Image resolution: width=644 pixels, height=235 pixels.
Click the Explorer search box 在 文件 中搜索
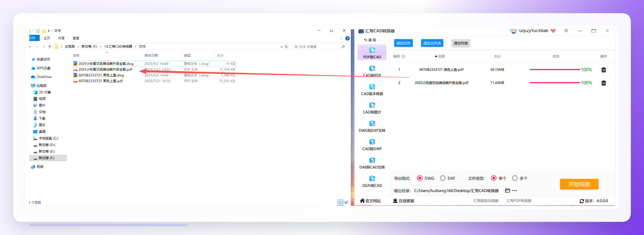[319, 47]
